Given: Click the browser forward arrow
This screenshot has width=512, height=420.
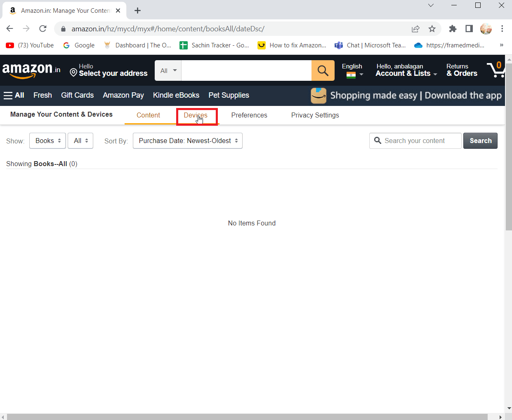Looking at the screenshot, I should (x=26, y=28).
